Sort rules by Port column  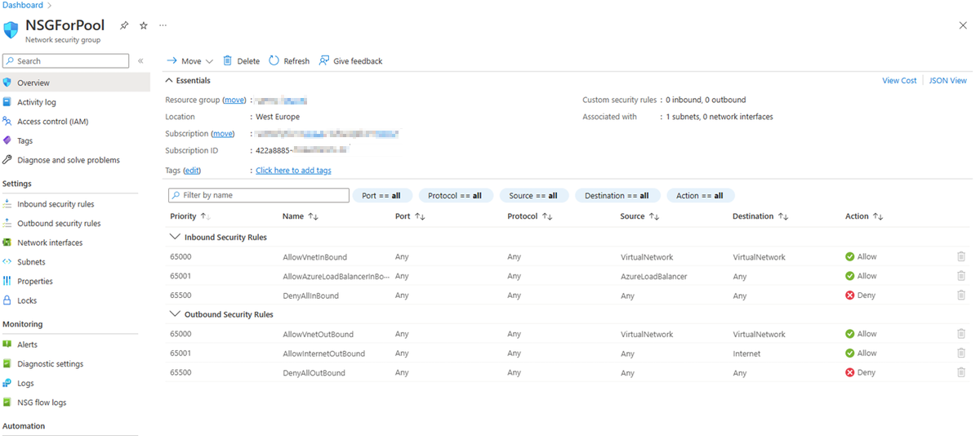(x=410, y=216)
